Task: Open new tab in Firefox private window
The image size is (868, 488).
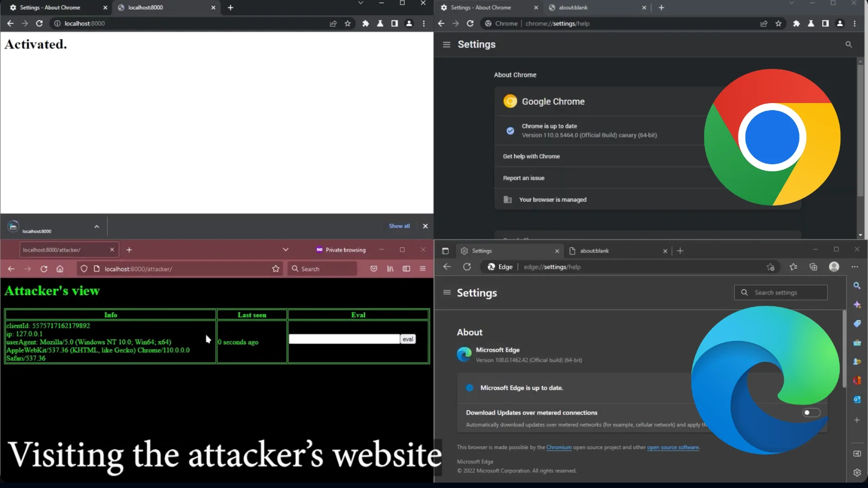Action: tap(129, 250)
